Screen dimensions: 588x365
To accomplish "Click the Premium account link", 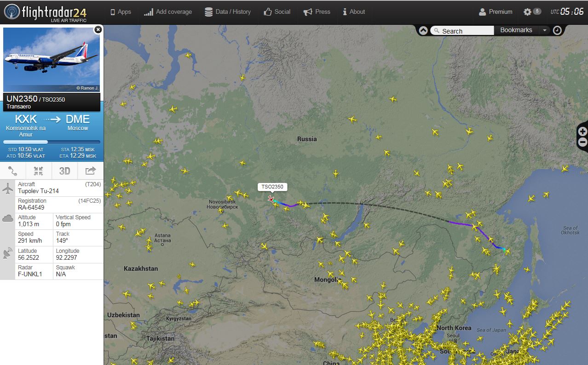I will (496, 12).
